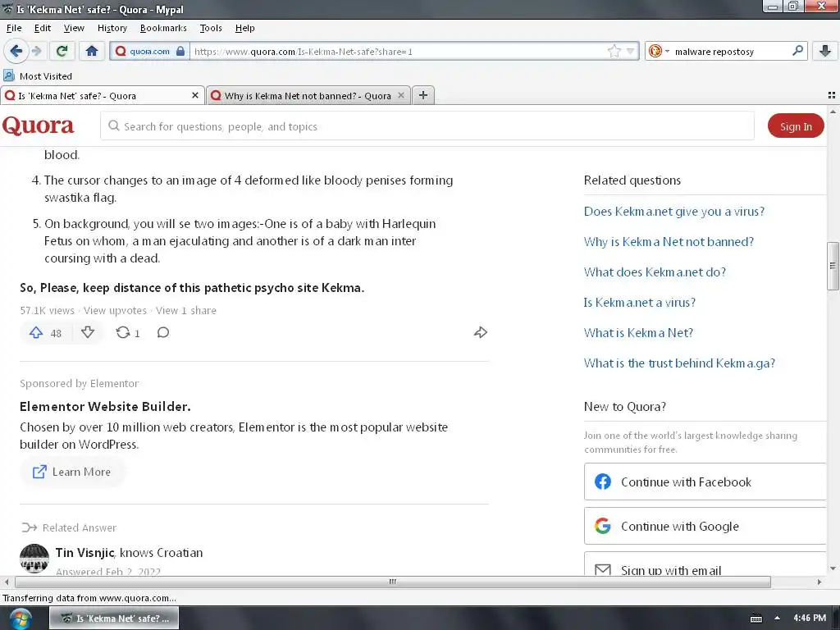This screenshot has width=840, height=630.
Task: Open 'What is Kekma Net?' link
Action: pyautogui.click(x=638, y=333)
